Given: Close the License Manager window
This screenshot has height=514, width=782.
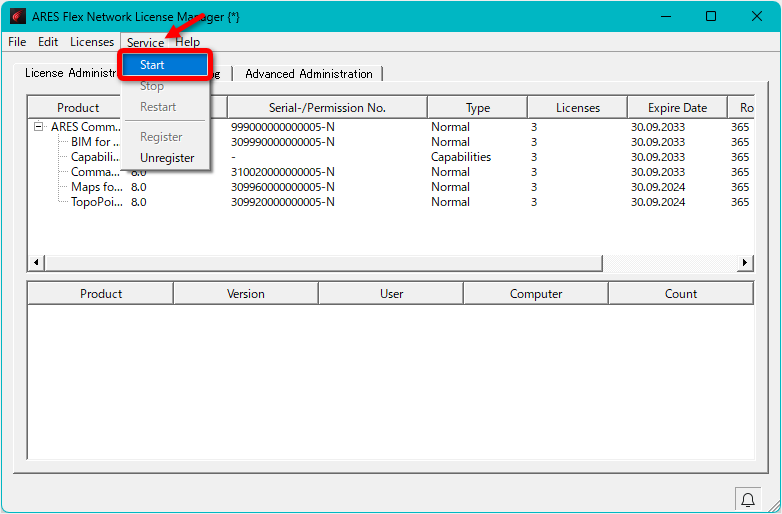Looking at the screenshot, I should coord(757,16).
